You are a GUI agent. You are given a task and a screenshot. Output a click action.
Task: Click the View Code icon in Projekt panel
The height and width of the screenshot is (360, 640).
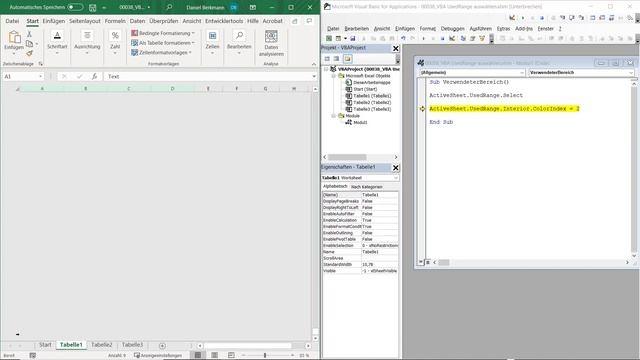tap(327, 59)
